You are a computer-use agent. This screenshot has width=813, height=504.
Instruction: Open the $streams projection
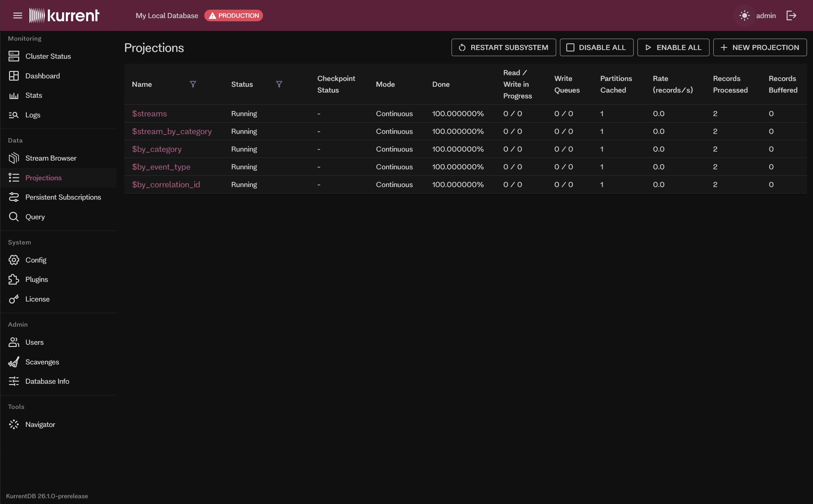tap(149, 114)
